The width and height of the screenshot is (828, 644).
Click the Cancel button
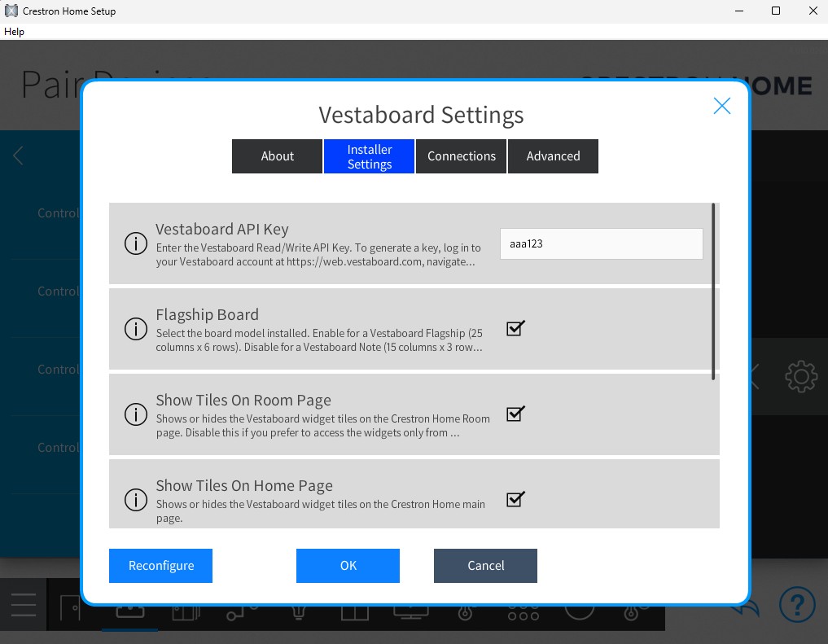coord(485,566)
